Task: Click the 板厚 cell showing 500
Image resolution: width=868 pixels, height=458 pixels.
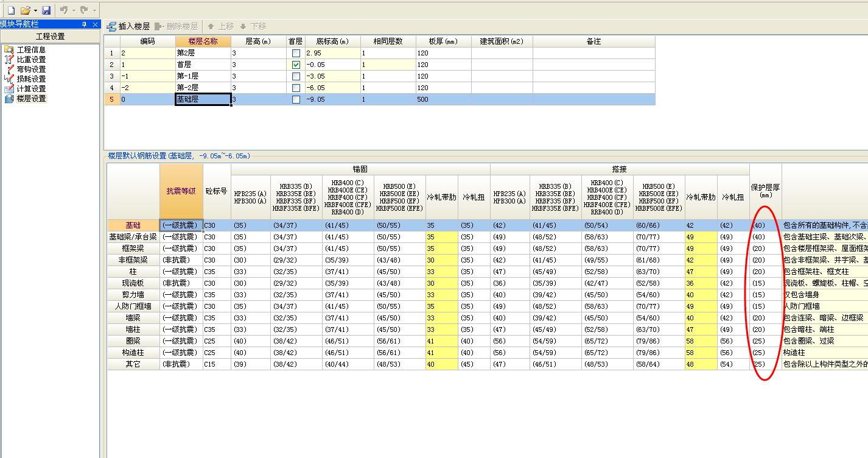Action: 444,99
